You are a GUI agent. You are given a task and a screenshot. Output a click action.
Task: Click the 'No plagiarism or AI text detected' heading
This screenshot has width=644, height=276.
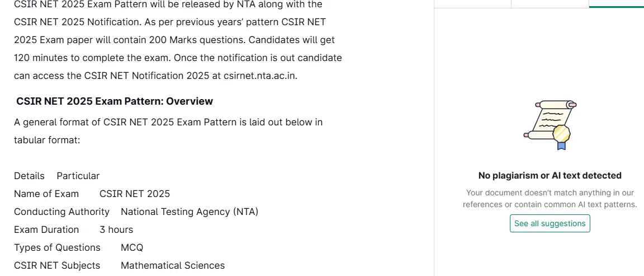click(x=550, y=176)
